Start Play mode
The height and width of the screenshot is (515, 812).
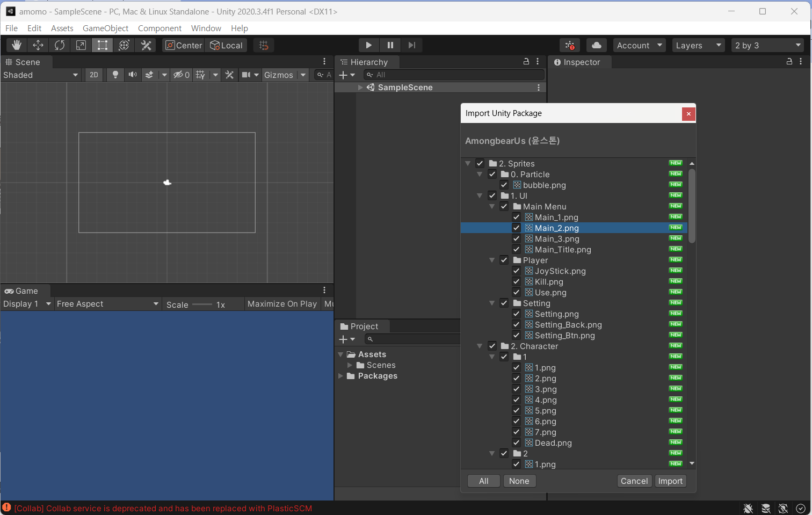(x=368, y=45)
